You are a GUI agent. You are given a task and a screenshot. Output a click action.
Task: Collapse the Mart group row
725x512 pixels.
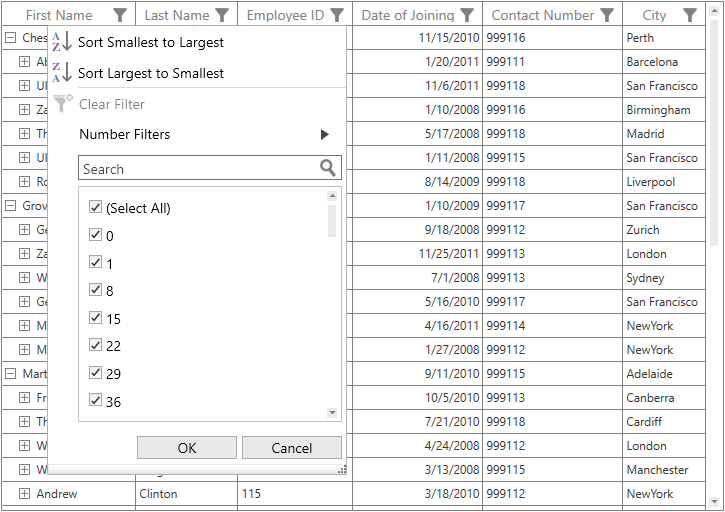click(x=10, y=373)
